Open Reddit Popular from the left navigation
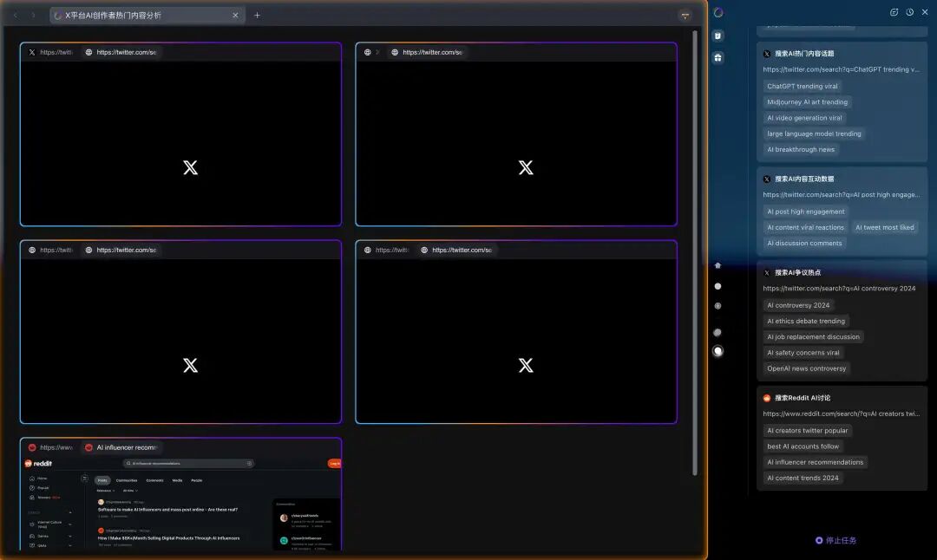This screenshot has width=937, height=560. tap(39, 488)
